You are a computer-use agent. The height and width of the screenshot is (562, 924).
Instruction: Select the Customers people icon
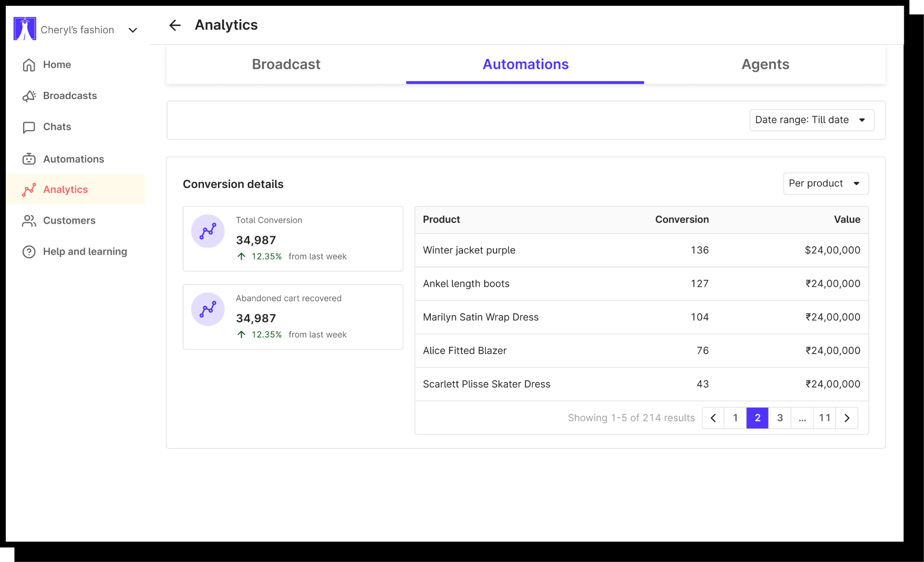click(29, 221)
